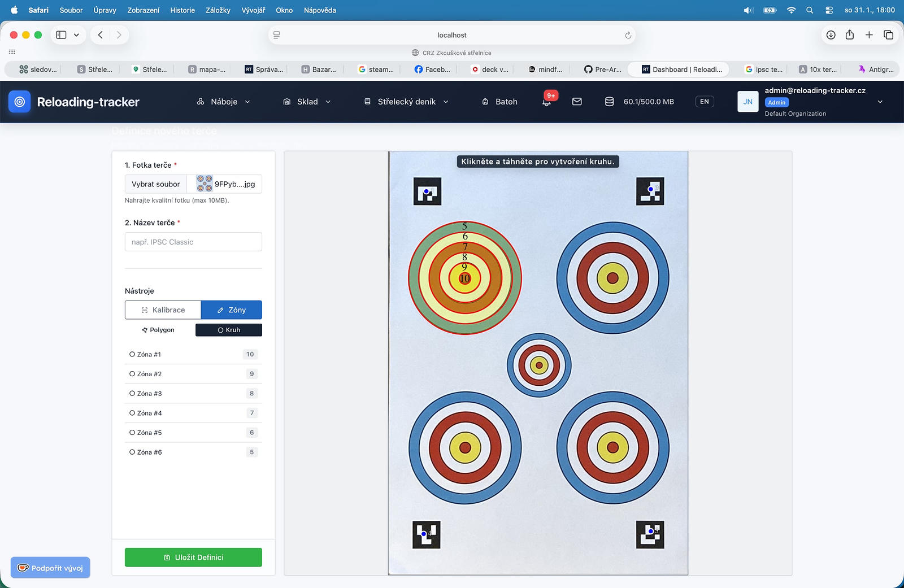This screenshot has height=588, width=904.
Task: Click the green Uložit Definici button
Action: click(193, 557)
